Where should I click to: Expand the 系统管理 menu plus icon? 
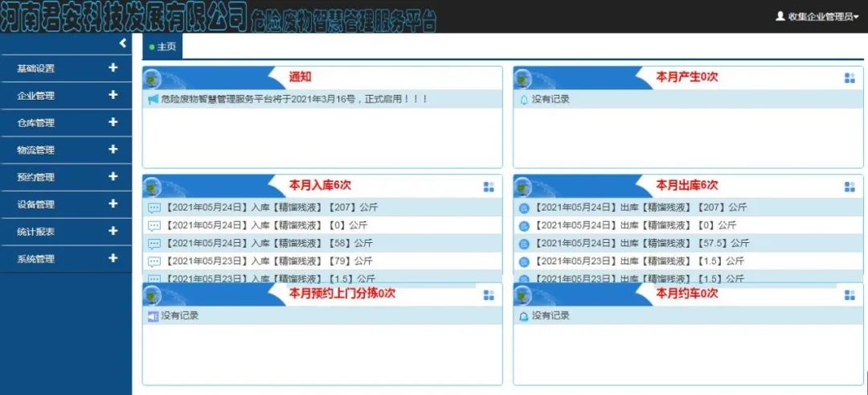[113, 257]
